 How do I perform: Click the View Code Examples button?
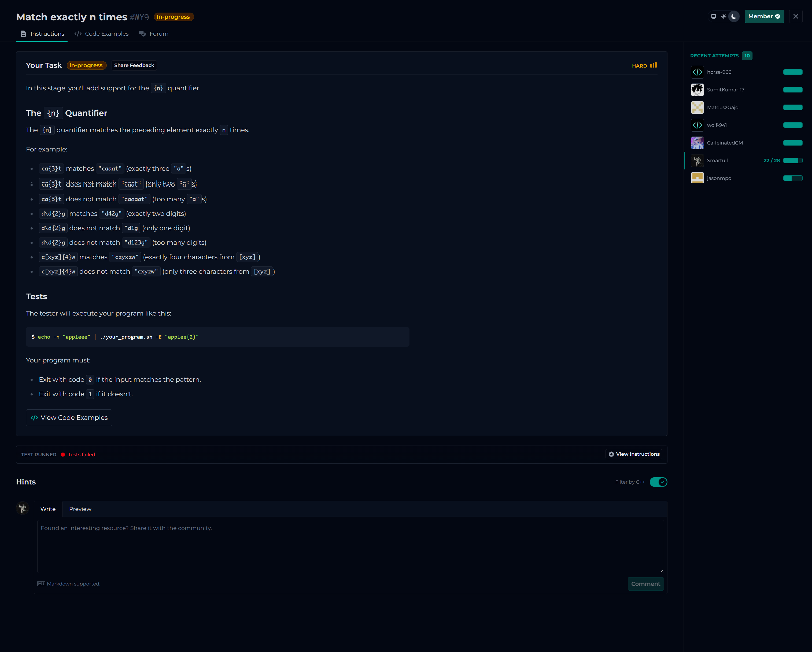click(69, 417)
